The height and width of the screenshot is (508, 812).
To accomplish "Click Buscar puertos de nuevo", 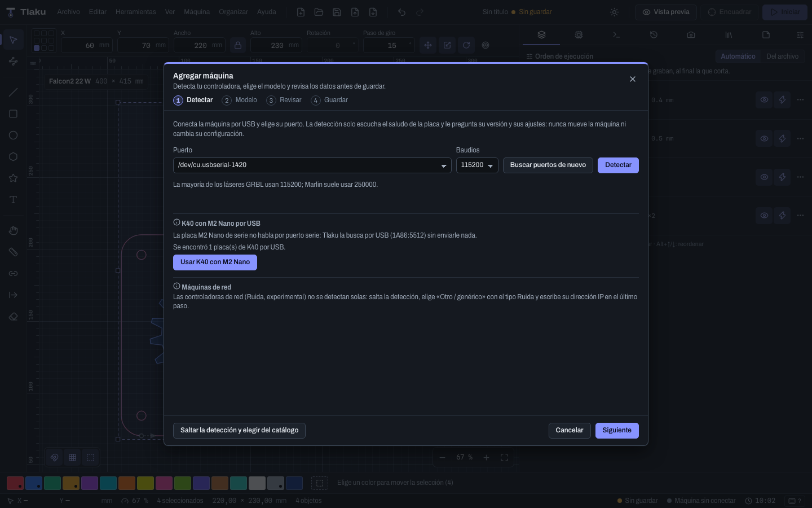I will (548, 165).
